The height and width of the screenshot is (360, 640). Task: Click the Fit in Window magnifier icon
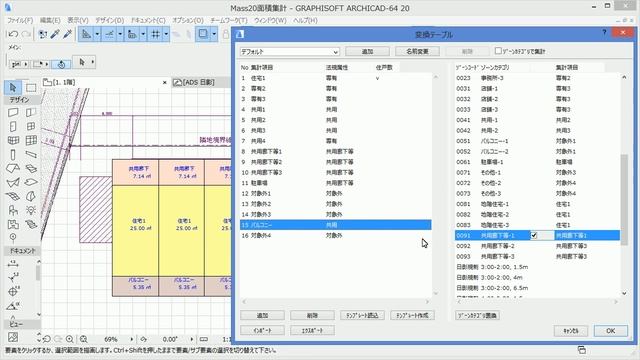pos(83,339)
